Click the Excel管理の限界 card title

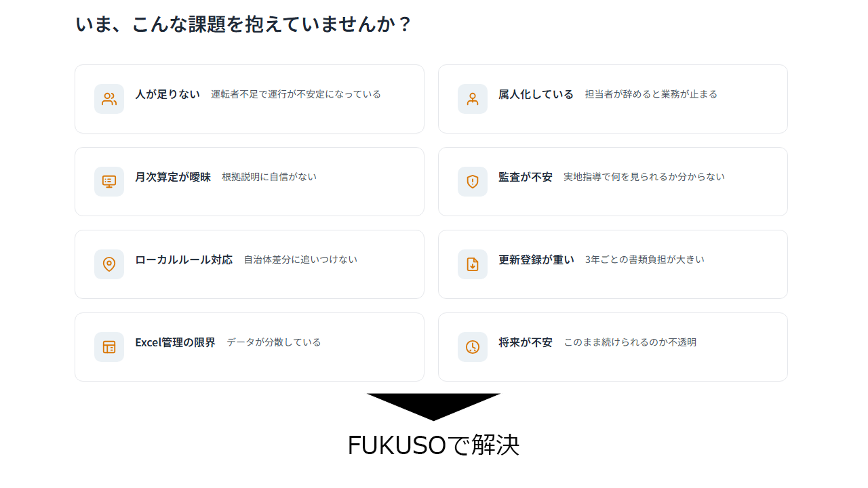175,342
